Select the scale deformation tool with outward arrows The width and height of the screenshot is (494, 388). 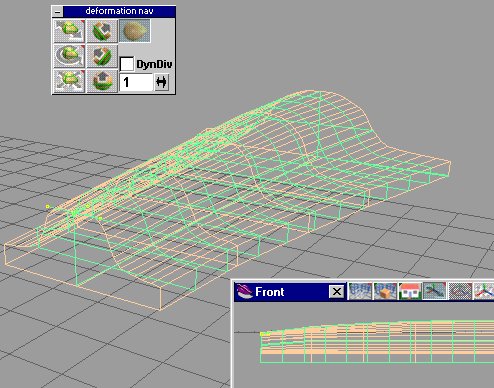coord(69,80)
